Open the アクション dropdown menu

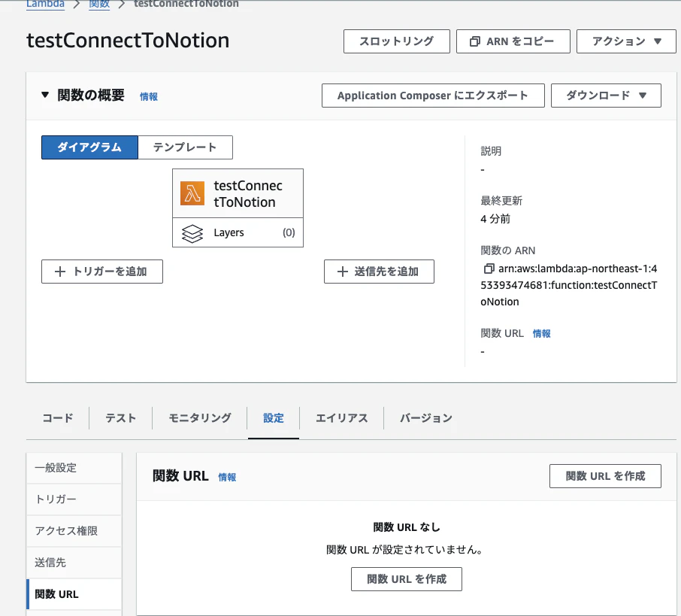click(626, 41)
